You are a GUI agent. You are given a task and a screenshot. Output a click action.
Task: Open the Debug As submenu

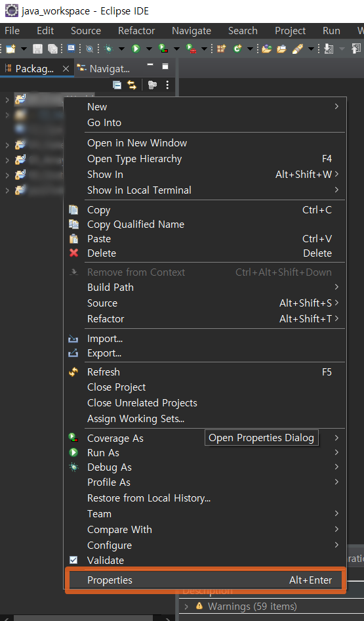(x=205, y=467)
